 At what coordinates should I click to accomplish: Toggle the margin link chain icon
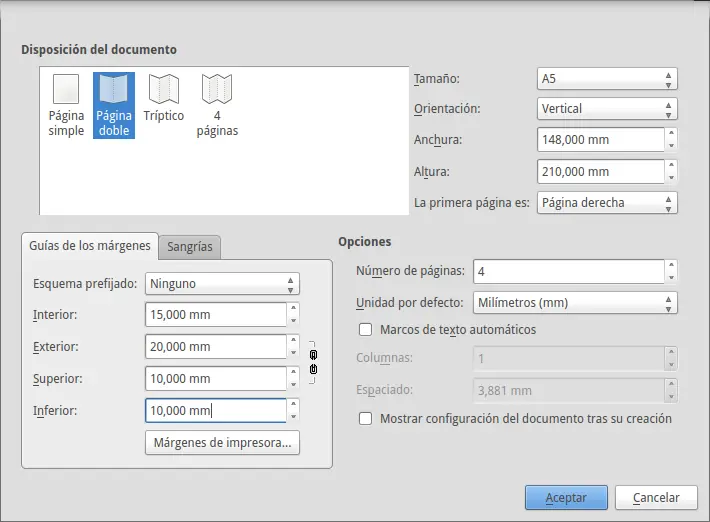click(x=313, y=362)
